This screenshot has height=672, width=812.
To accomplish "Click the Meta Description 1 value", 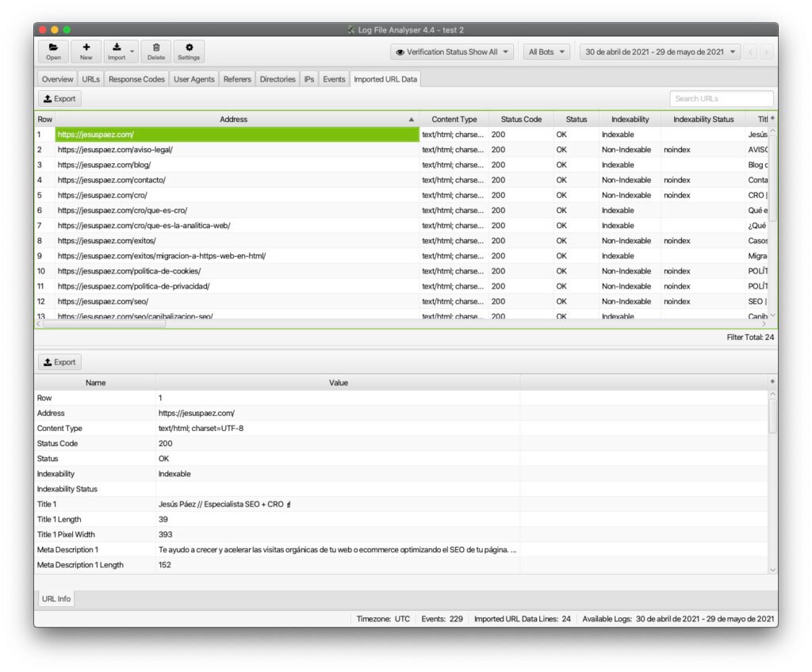I will tap(338, 550).
